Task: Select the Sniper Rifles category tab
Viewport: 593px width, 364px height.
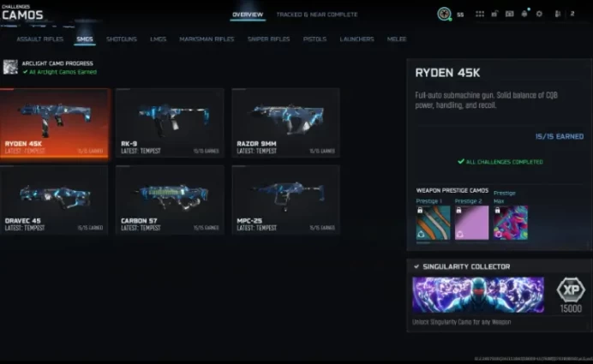Action: (268, 39)
